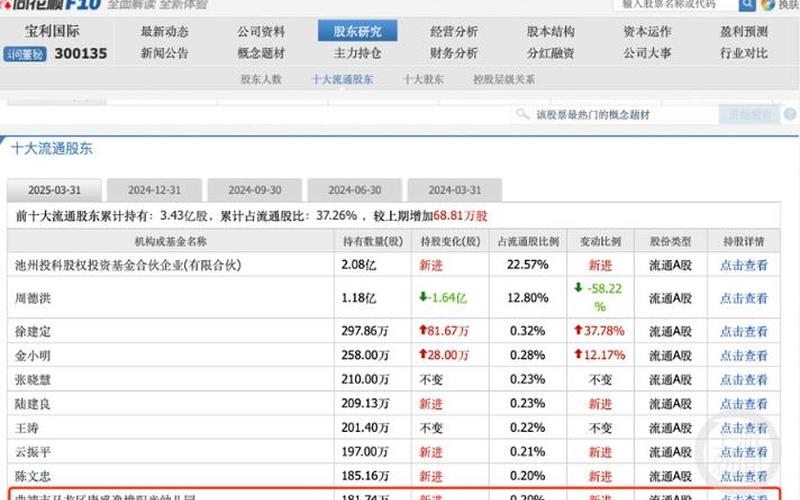The height and width of the screenshot is (500, 800).
Task: Click the 占流通股比例 column header
Action: point(528,241)
